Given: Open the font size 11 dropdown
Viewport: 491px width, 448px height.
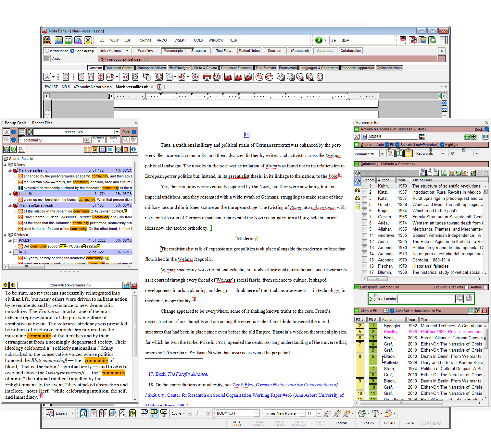Looking at the screenshot, I should (319, 413).
